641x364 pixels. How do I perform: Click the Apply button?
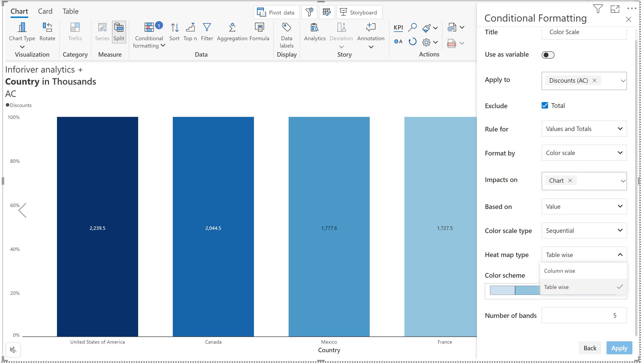[x=619, y=348]
